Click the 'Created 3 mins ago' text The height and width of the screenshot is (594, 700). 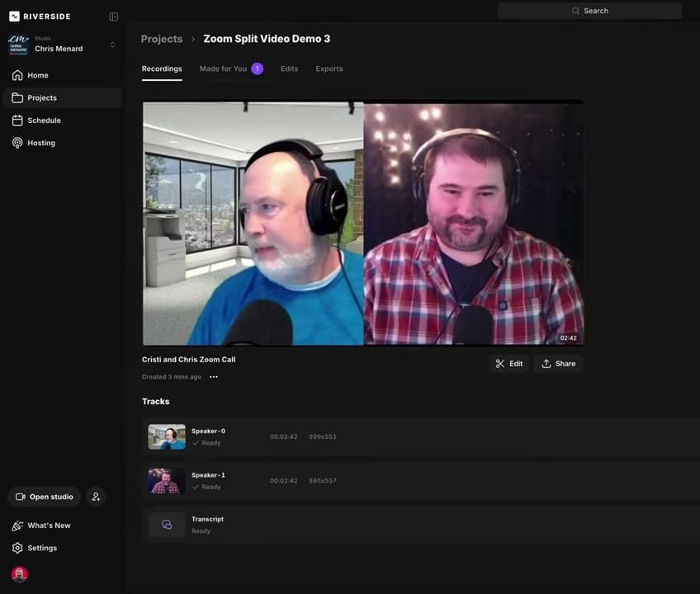[x=172, y=377]
